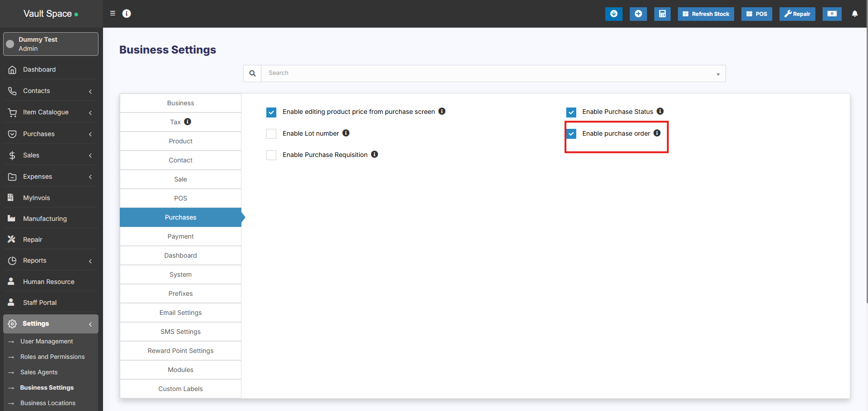Click the calculator icon in top bar
Viewport: 868px width, 411px height.
point(662,14)
